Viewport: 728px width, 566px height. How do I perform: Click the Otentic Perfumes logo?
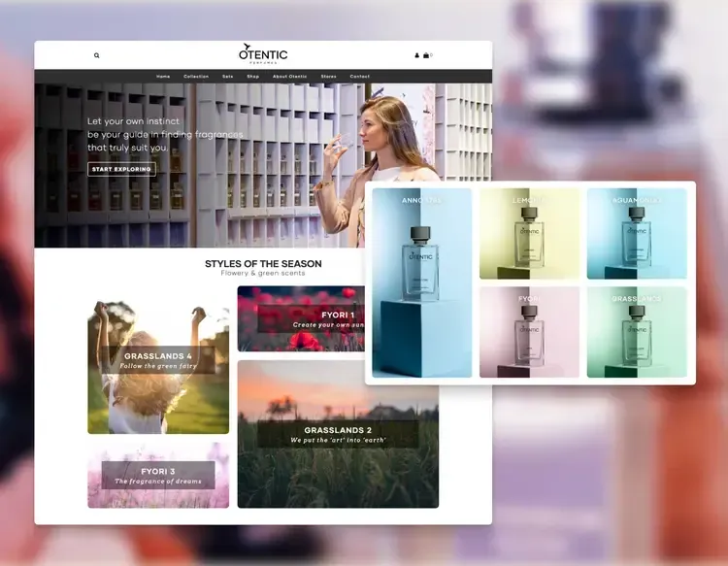pos(263,54)
